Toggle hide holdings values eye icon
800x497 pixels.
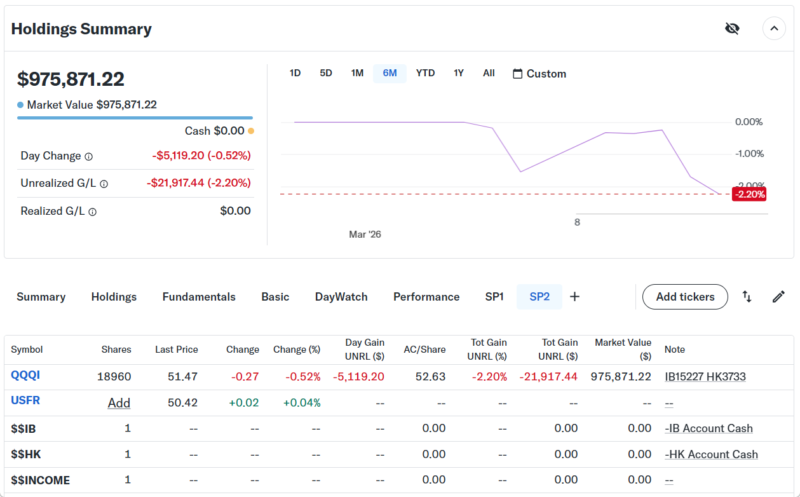tap(731, 28)
